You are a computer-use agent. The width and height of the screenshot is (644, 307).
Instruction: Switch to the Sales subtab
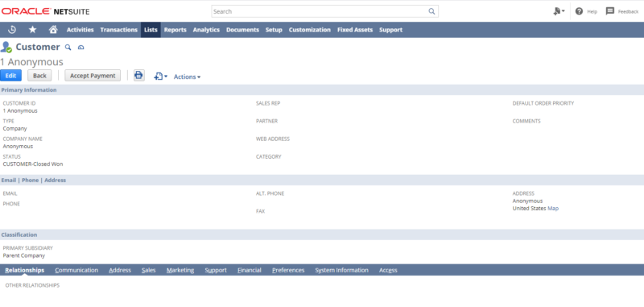[x=149, y=270]
